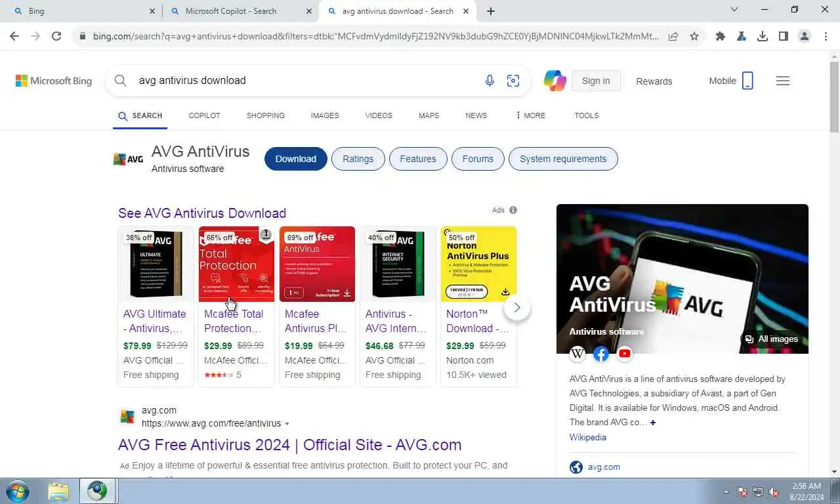Expand AVG description with plus icon
The width and height of the screenshot is (840, 504).
coord(652,423)
